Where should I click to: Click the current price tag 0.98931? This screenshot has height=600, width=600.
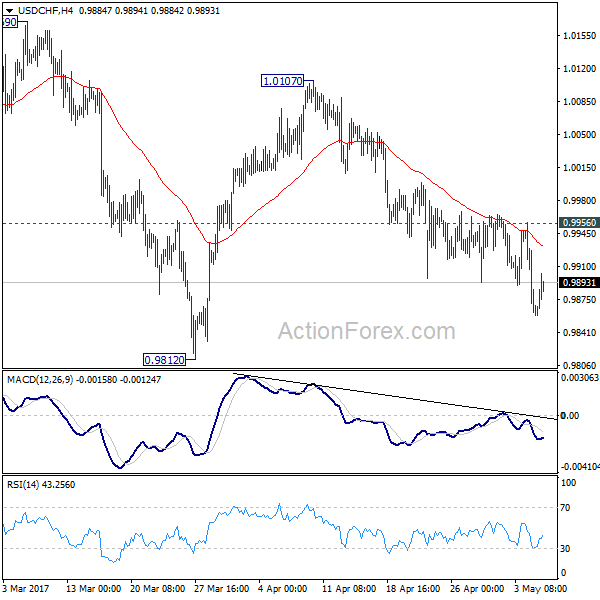579,282
